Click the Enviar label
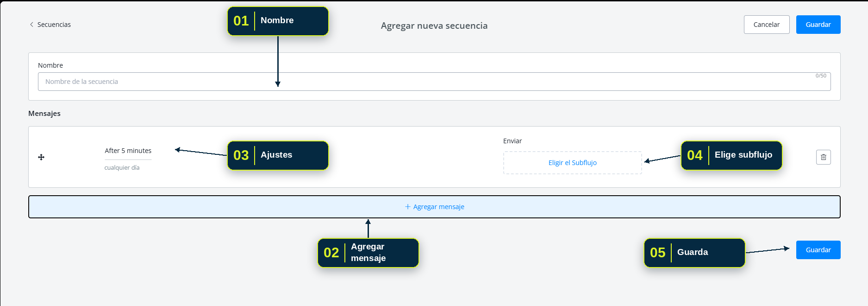 pyautogui.click(x=512, y=141)
